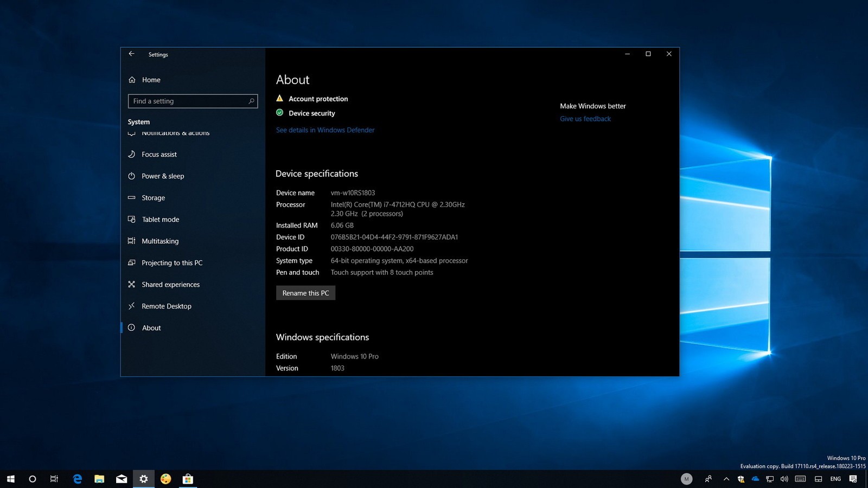868x488 pixels.
Task: Open the Mail app on the taskbar
Action: point(122,479)
